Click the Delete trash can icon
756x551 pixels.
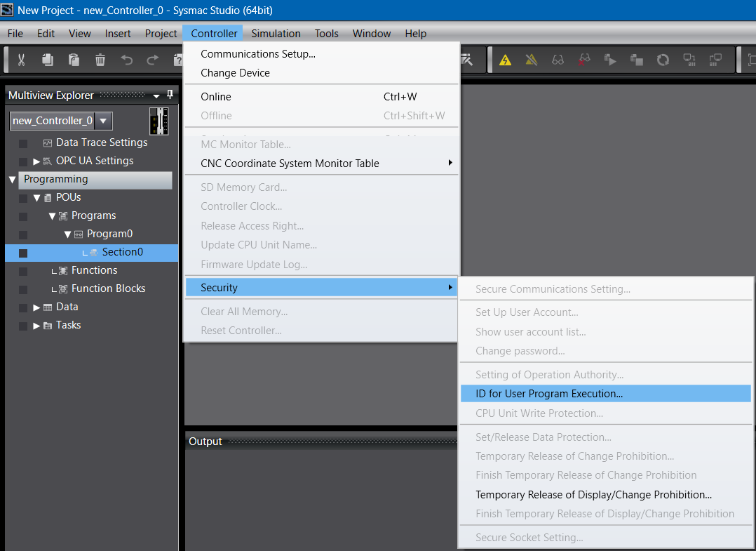[100, 60]
